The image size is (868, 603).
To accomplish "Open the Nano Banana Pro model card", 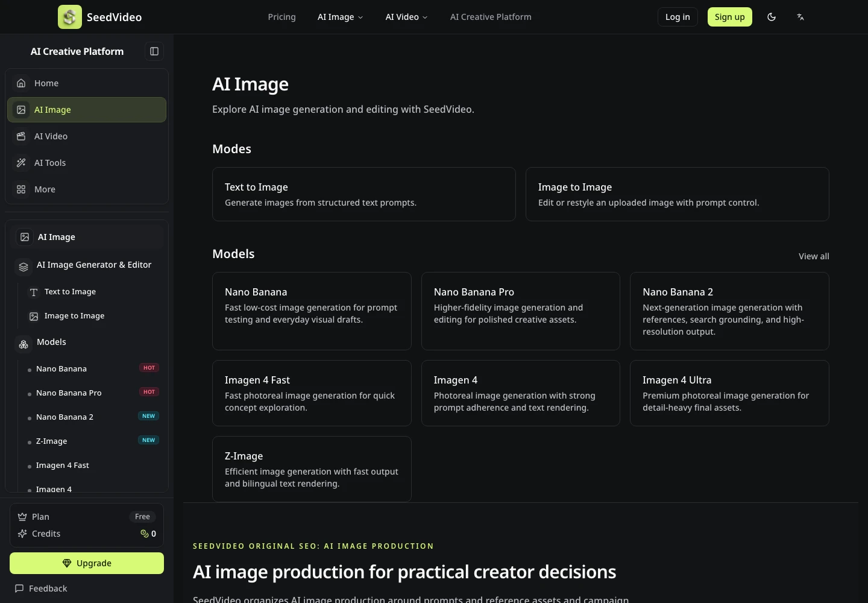I will click(521, 311).
